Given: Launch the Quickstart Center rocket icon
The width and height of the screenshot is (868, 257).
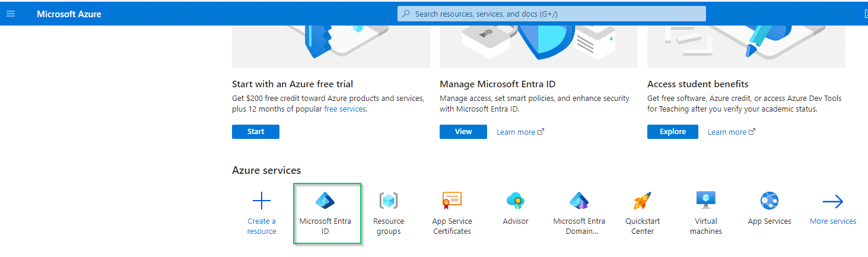Looking at the screenshot, I should pos(643,201).
